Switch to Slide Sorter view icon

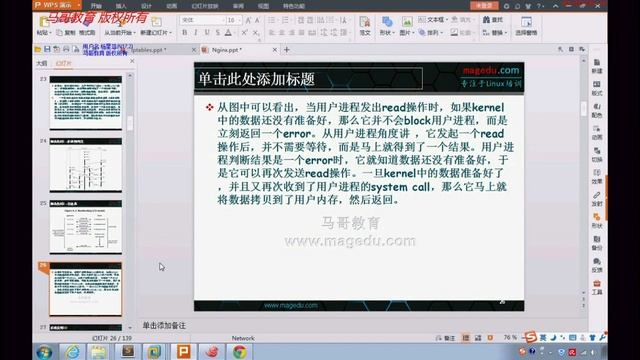click(x=478, y=338)
